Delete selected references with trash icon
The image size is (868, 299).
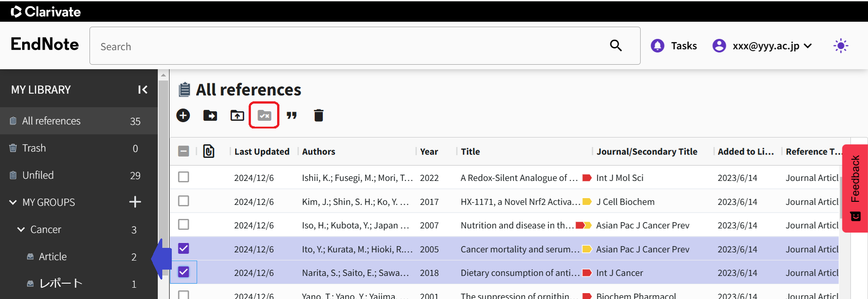[319, 115]
